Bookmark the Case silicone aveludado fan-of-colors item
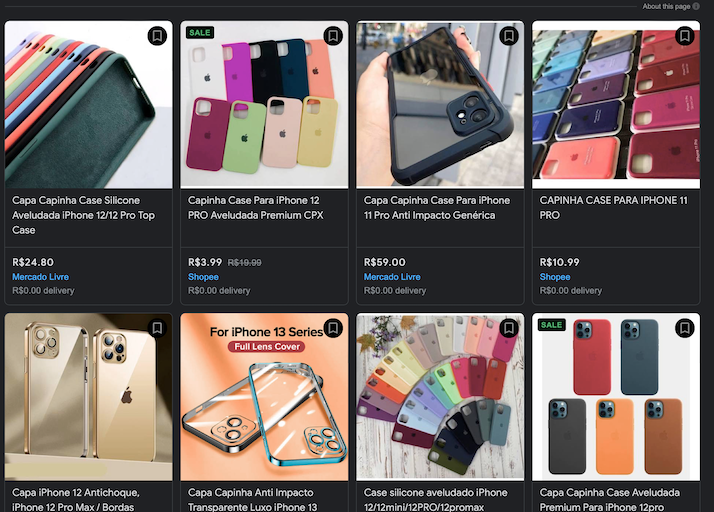The height and width of the screenshot is (512, 714). (509, 328)
